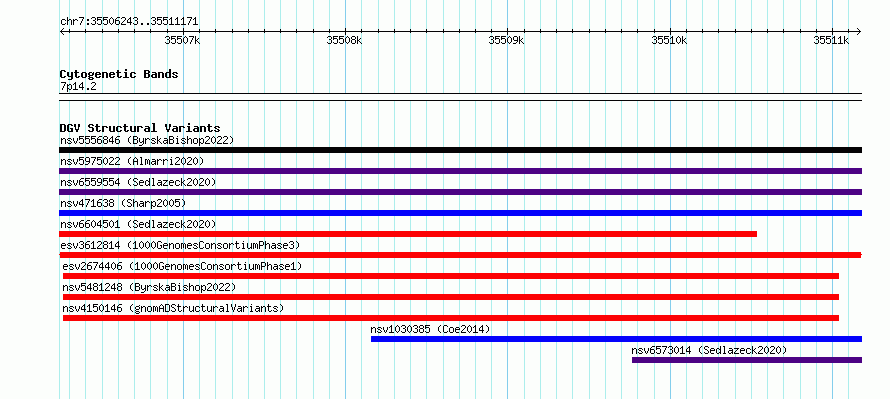The height and width of the screenshot is (399, 890).
Task: Open nsv5975022 (Almarri2020) variant label
Action: (132, 161)
